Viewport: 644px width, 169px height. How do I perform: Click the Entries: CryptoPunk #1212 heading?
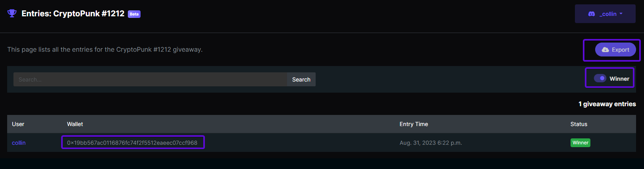[x=73, y=14]
